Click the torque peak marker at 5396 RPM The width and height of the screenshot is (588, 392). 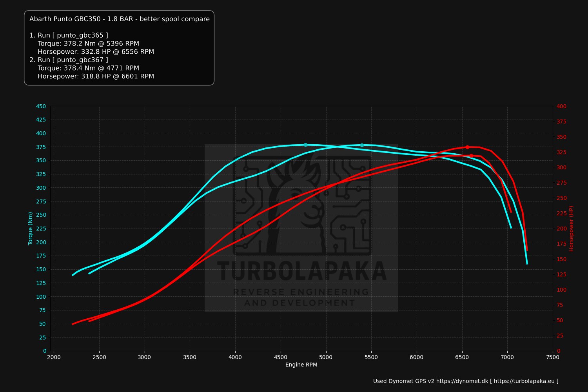pos(362,145)
